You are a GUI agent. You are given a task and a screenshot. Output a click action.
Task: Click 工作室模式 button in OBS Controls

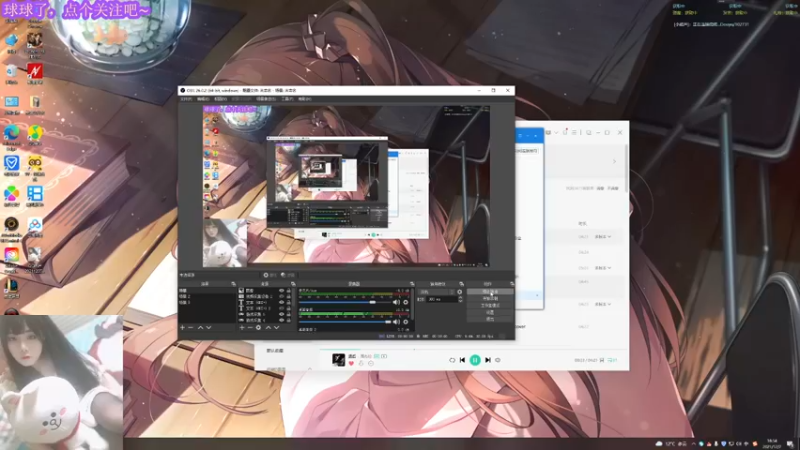(x=490, y=305)
